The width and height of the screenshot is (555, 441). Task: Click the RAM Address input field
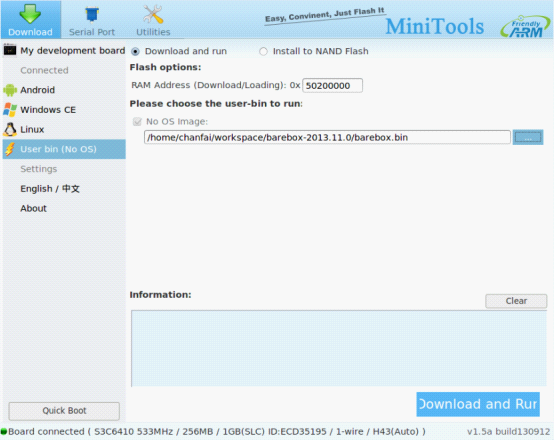(332, 86)
